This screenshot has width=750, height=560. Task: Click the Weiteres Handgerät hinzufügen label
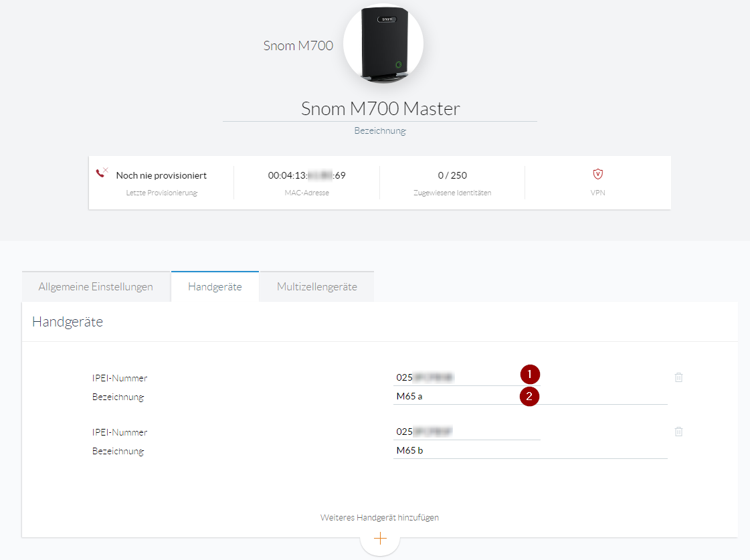point(379,517)
